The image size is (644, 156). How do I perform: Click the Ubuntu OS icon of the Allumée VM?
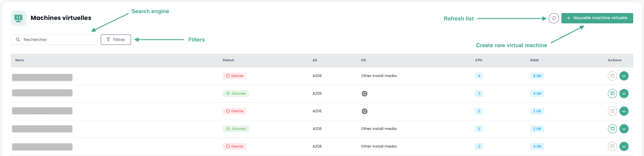point(364,94)
